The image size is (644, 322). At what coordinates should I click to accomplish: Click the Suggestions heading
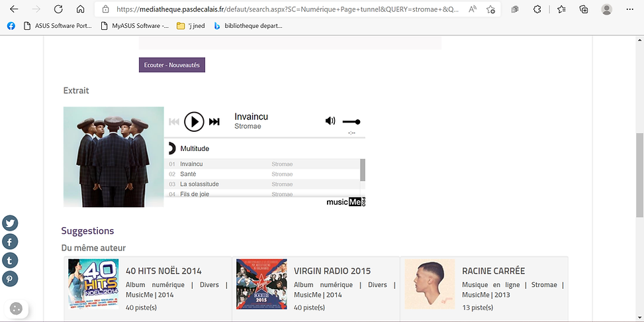coord(87,231)
